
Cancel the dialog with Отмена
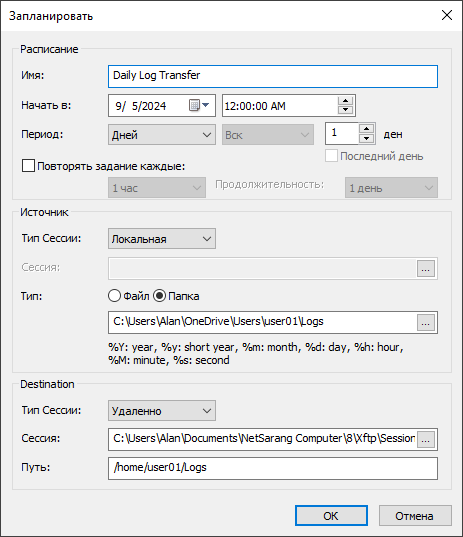[415, 515]
